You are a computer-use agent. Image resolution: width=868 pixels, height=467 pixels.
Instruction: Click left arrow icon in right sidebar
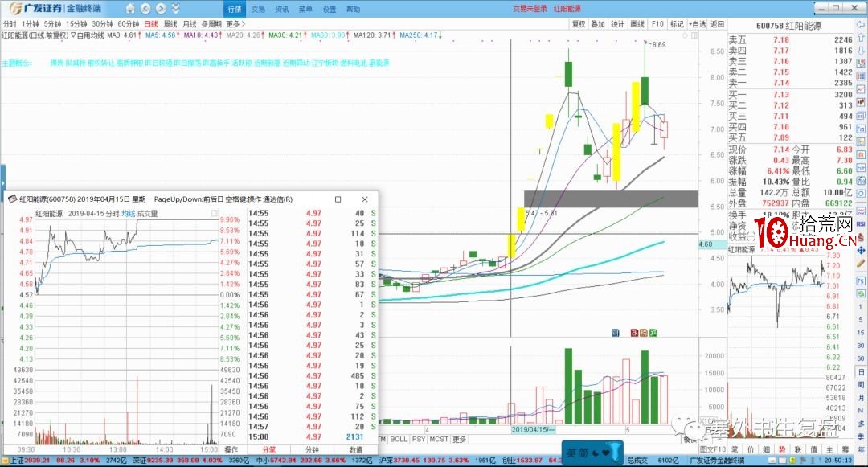[x=861, y=26]
